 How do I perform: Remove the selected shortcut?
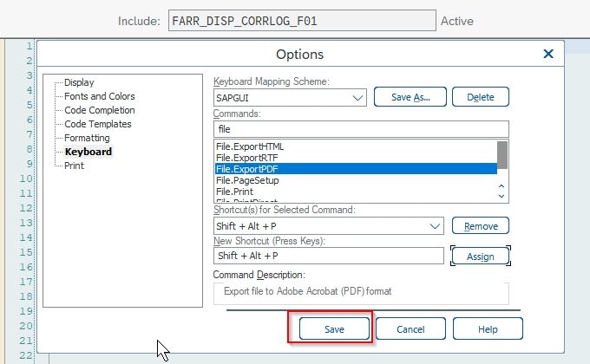(x=481, y=226)
